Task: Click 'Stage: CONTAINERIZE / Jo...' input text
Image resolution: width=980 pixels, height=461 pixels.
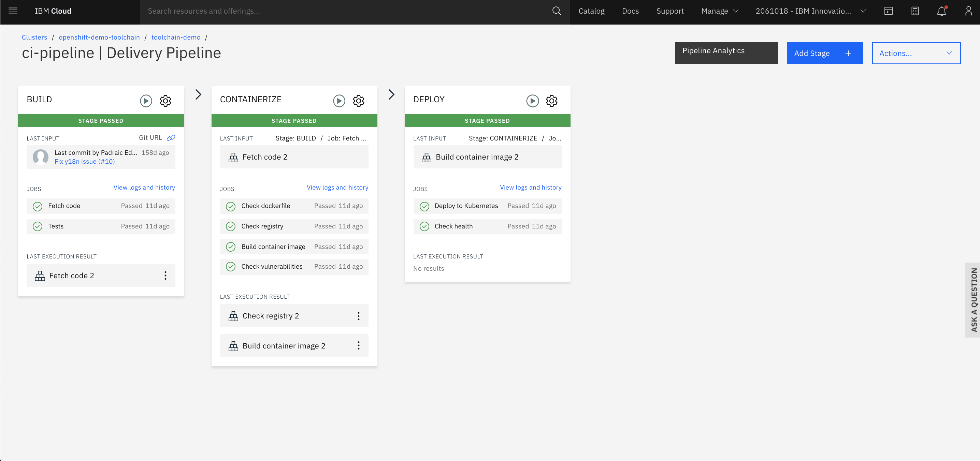Action: [x=515, y=138]
